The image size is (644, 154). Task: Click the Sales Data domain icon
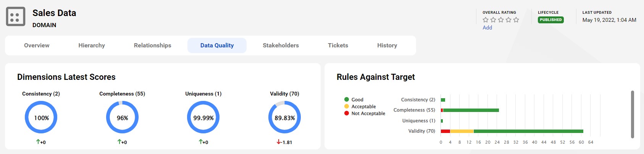[x=16, y=17]
